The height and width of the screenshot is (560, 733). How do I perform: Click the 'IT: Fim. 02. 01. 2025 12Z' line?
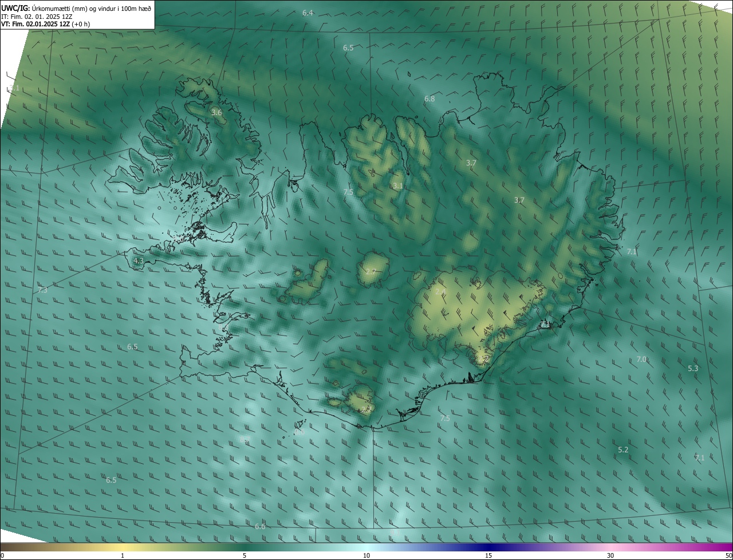(x=37, y=17)
